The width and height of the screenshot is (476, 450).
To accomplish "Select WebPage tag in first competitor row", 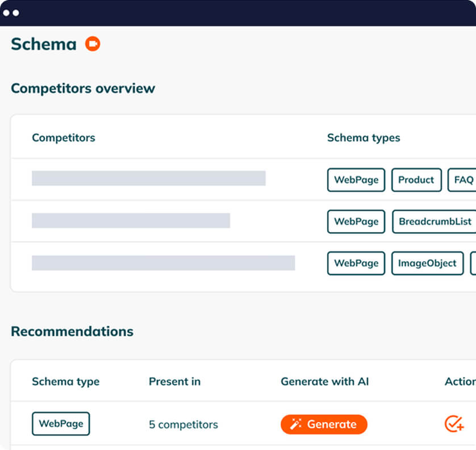I will click(356, 180).
